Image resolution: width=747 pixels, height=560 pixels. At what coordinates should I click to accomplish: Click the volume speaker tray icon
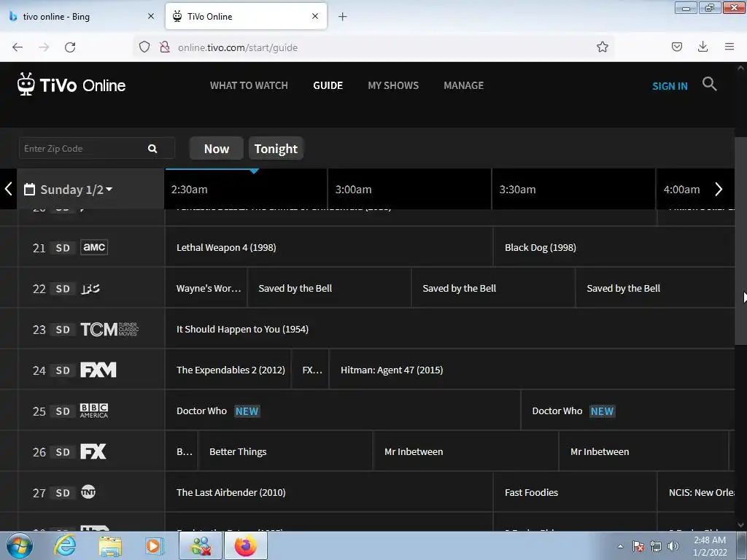point(673,546)
